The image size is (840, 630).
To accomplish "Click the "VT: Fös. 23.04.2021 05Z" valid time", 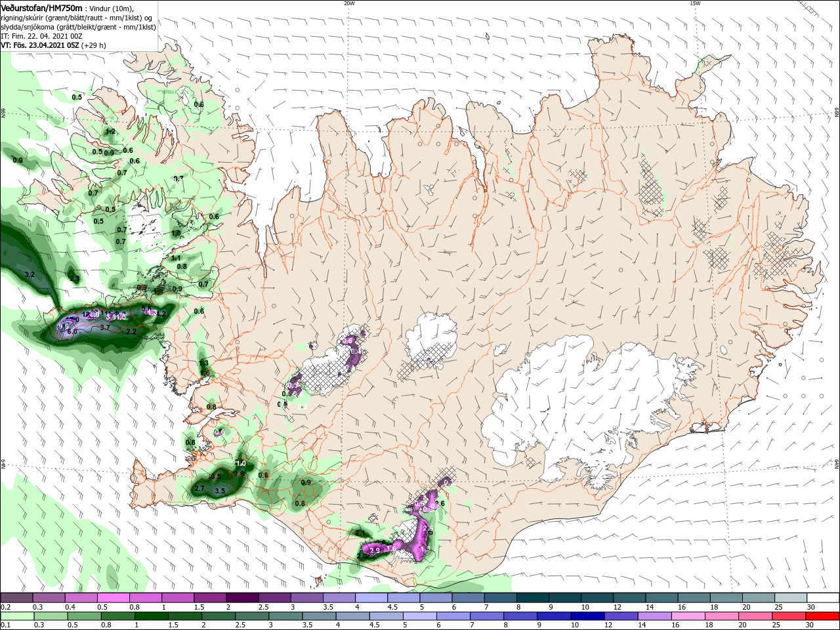I will (40, 45).
